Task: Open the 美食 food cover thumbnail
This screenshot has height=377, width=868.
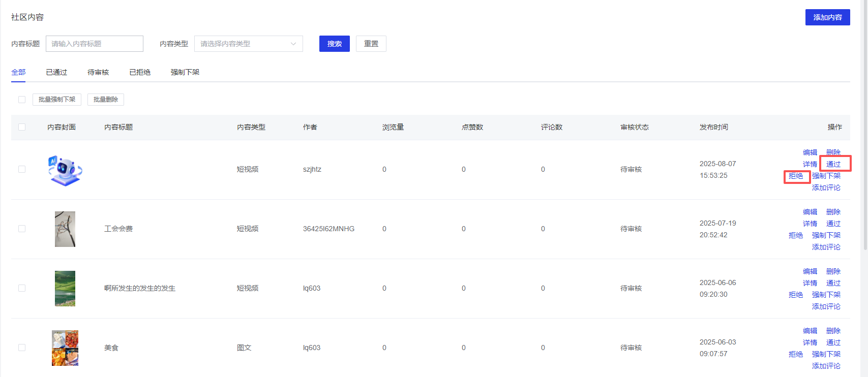Action: pyautogui.click(x=65, y=348)
